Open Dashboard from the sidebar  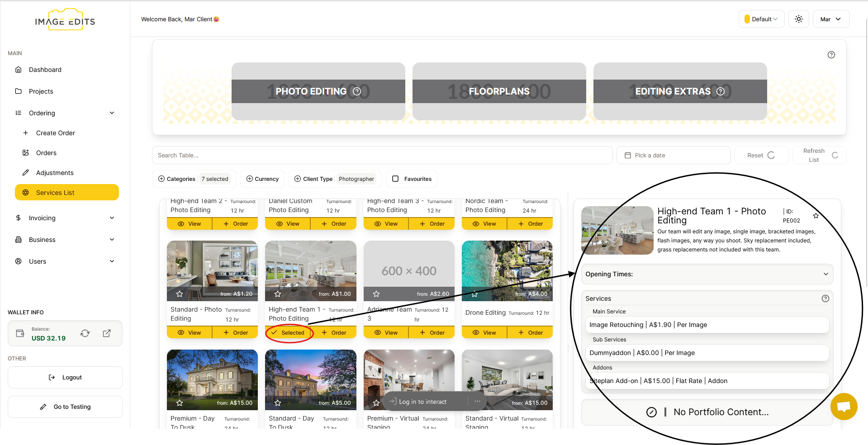tap(45, 70)
